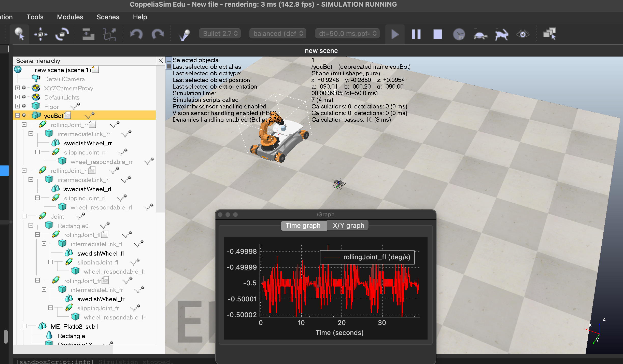623x364 pixels.
Task: Open the Modules menu
Action: click(70, 17)
